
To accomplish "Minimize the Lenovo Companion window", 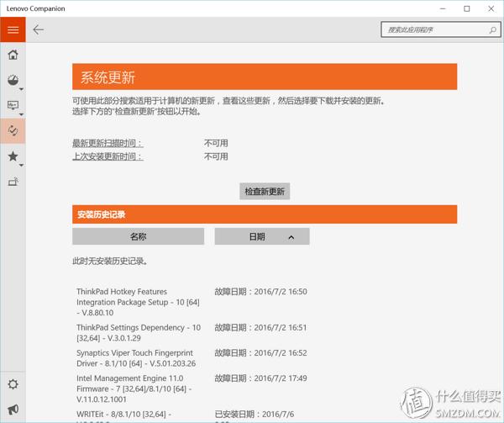I will pos(443,8).
